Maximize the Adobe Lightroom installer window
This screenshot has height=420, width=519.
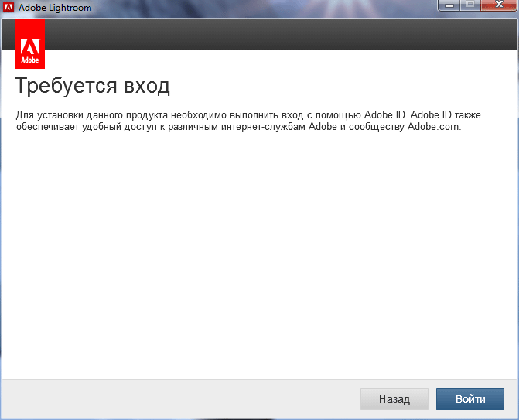pos(470,5)
